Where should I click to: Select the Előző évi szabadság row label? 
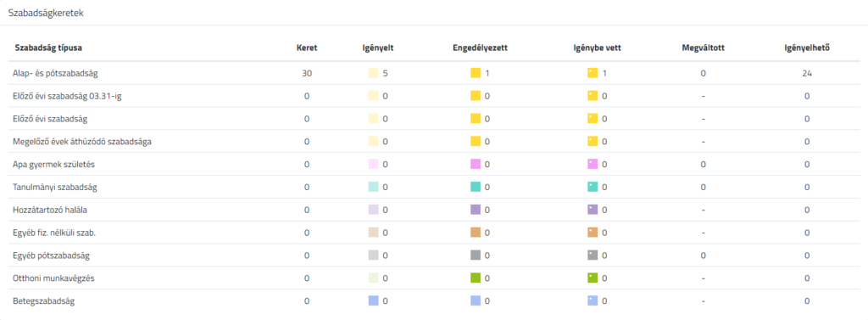(50, 119)
